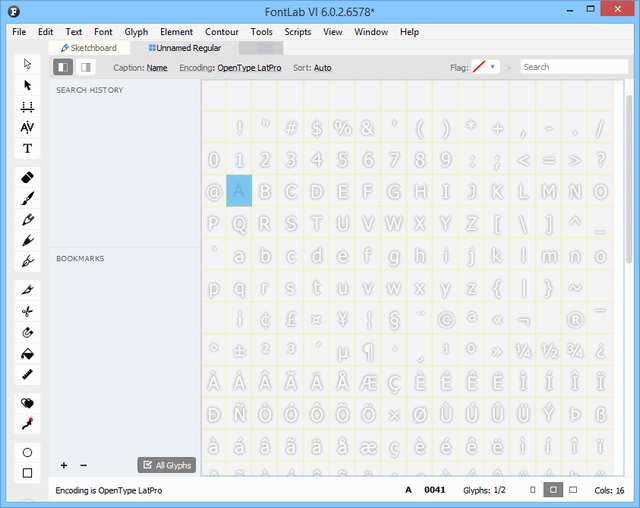640x508 pixels.
Task: Click the red slash Flag color swatch
Action: (x=479, y=67)
